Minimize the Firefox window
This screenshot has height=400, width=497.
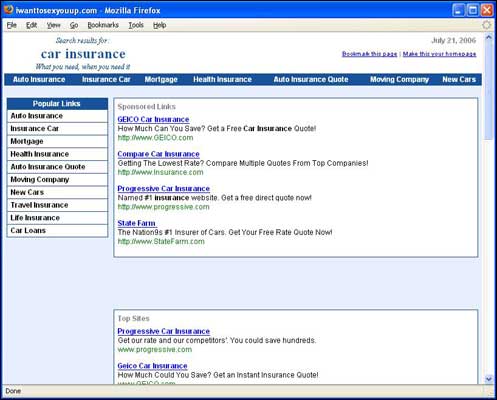458,10
